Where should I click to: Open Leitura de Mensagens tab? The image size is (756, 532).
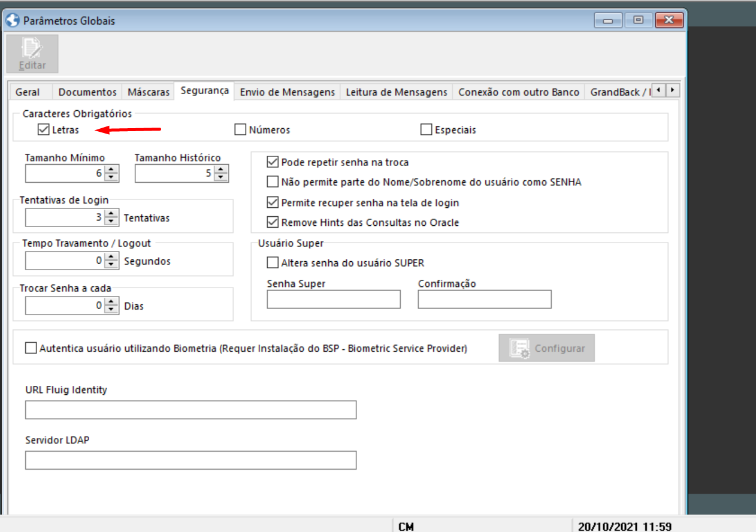(x=397, y=92)
